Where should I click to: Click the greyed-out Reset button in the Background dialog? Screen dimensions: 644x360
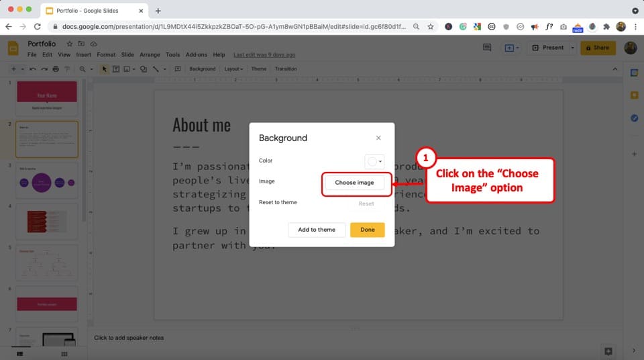click(366, 204)
